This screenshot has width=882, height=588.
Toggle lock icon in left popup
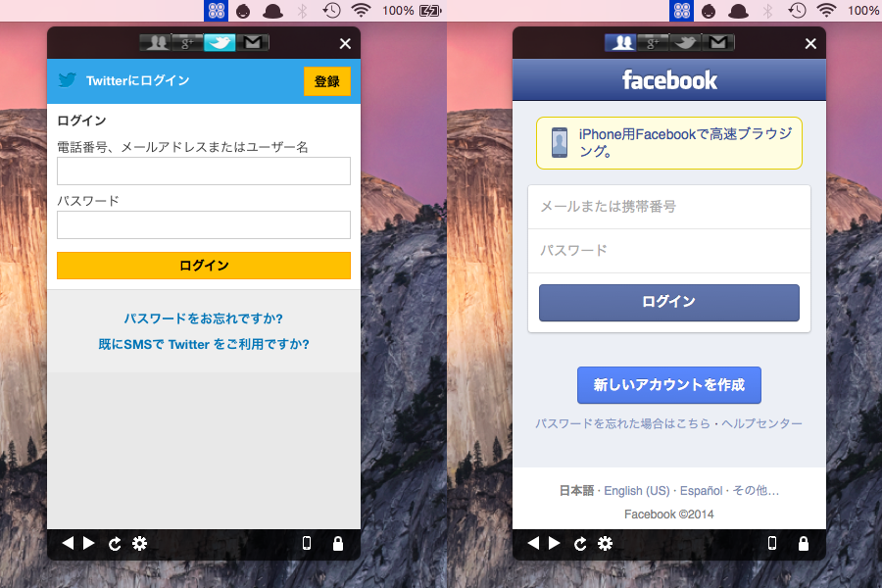pos(338,543)
